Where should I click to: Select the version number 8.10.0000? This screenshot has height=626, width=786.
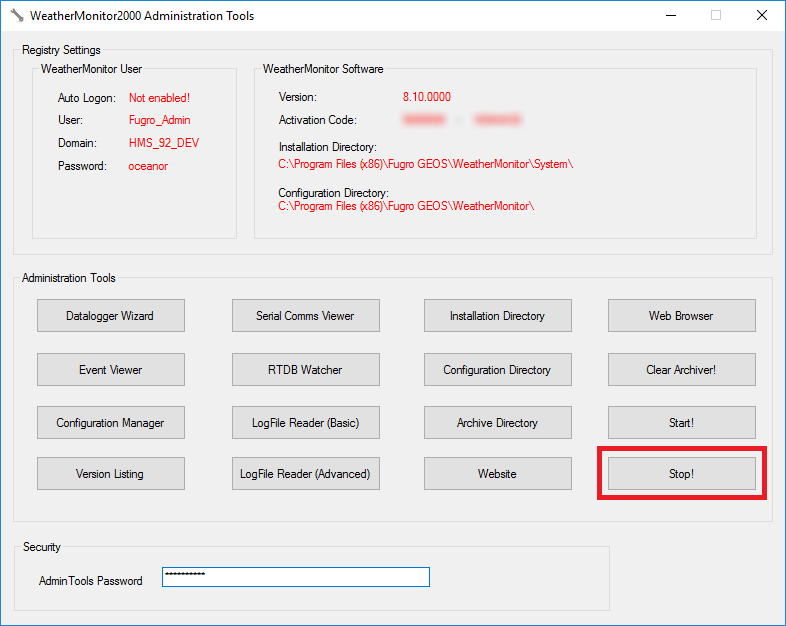point(427,97)
